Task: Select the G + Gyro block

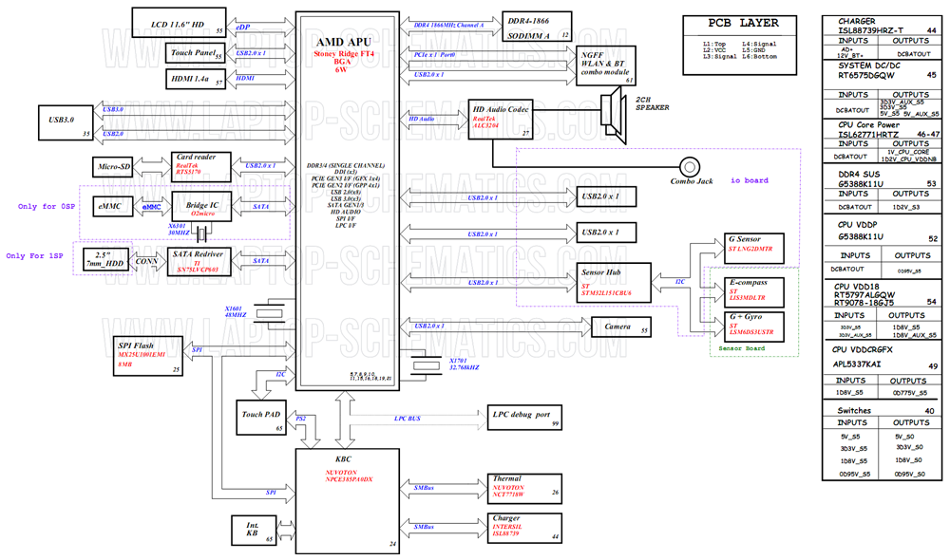Action: point(754,327)
